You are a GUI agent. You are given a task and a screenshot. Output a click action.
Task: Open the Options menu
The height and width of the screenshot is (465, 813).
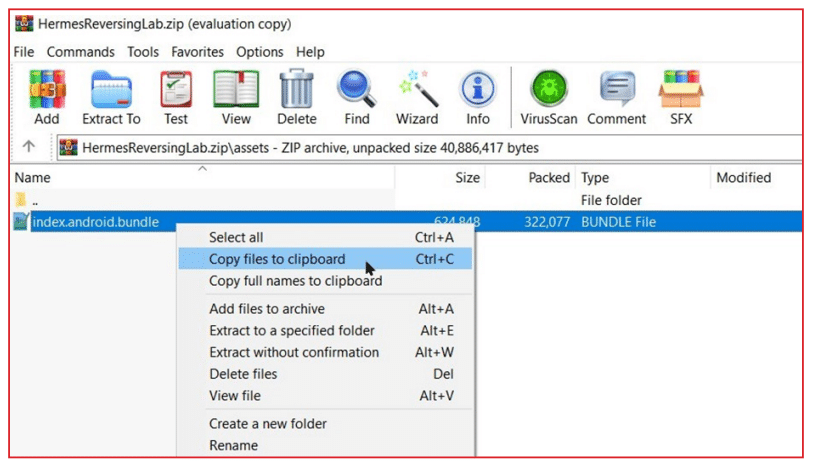pyautogui.click(x=260, y=52)
